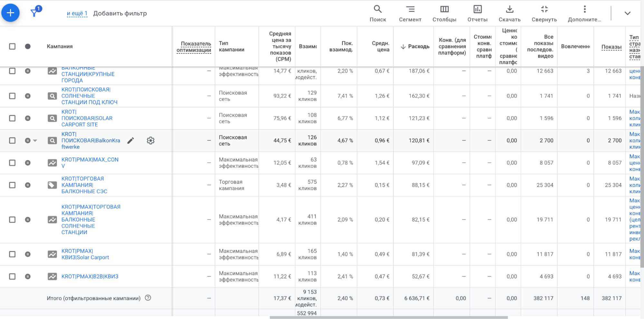Click the 'и ещё 1' filter link
This screenshot has width=644, height=319.
(x=77, y=14)
